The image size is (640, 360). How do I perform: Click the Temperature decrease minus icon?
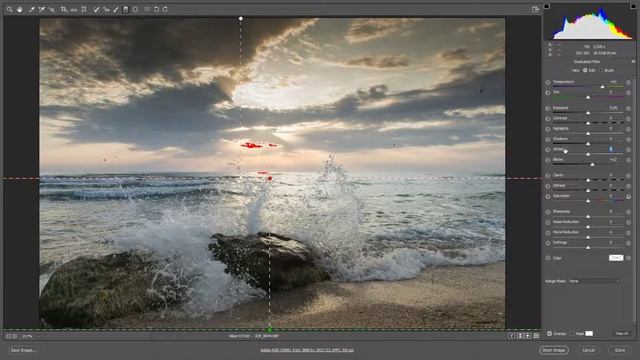point(548,82)
